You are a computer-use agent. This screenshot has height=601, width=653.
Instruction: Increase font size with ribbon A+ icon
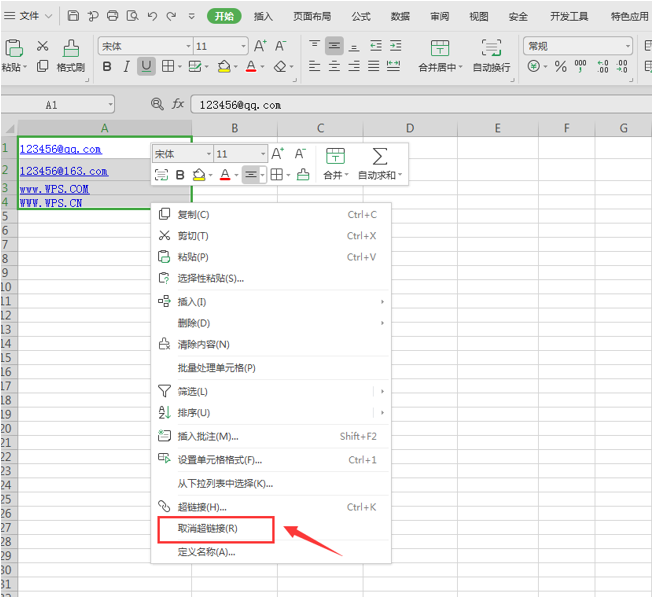tap(260, 46)
